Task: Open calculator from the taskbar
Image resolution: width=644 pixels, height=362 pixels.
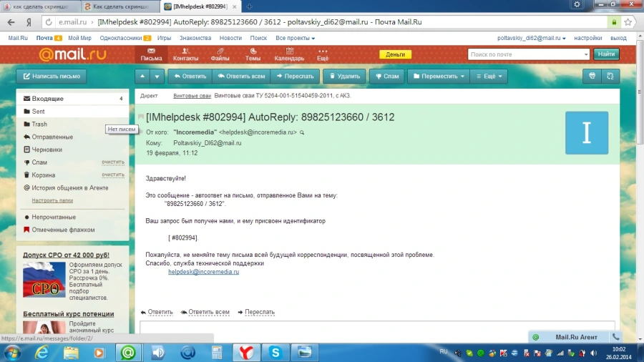Action: 217,353
